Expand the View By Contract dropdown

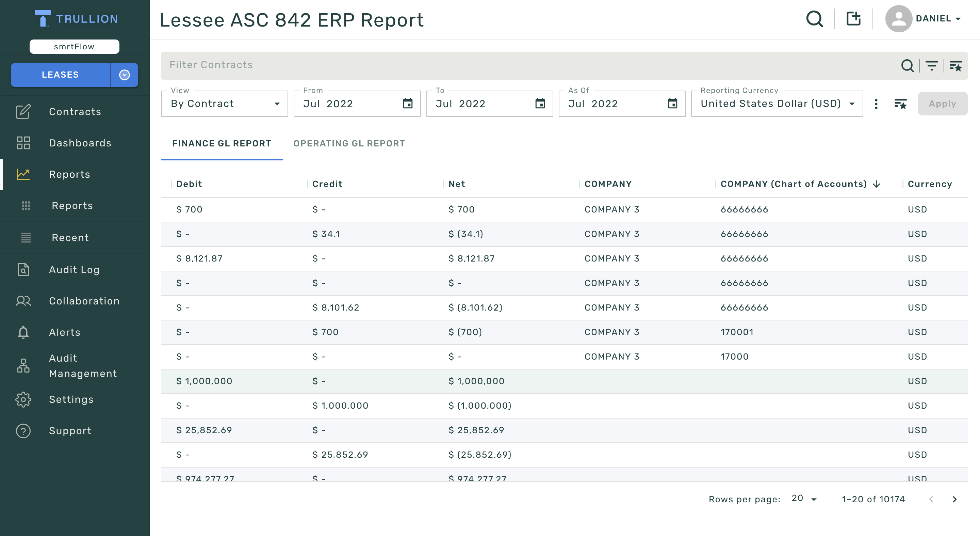point(225,104)
